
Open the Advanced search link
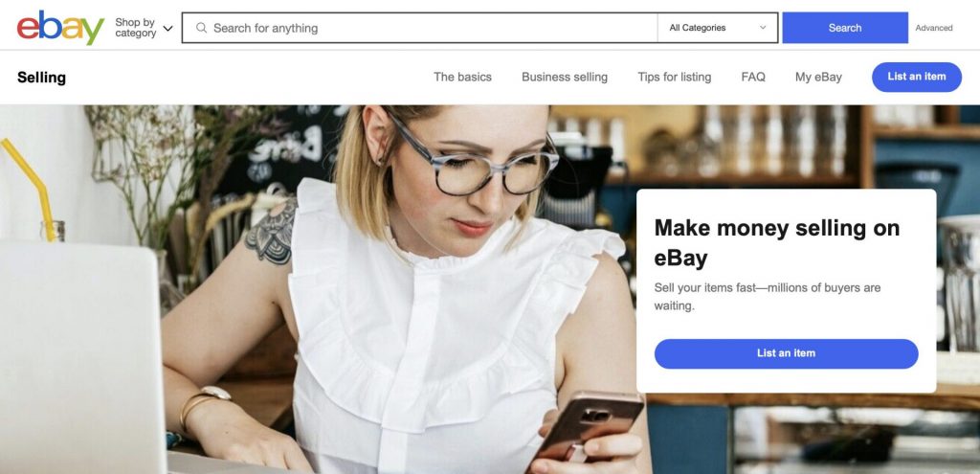point(934,28)
